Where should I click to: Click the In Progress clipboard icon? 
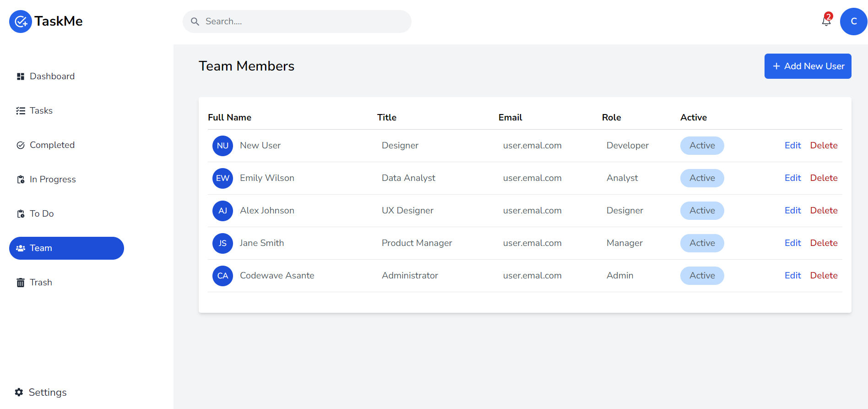click(x=21, y=180)
